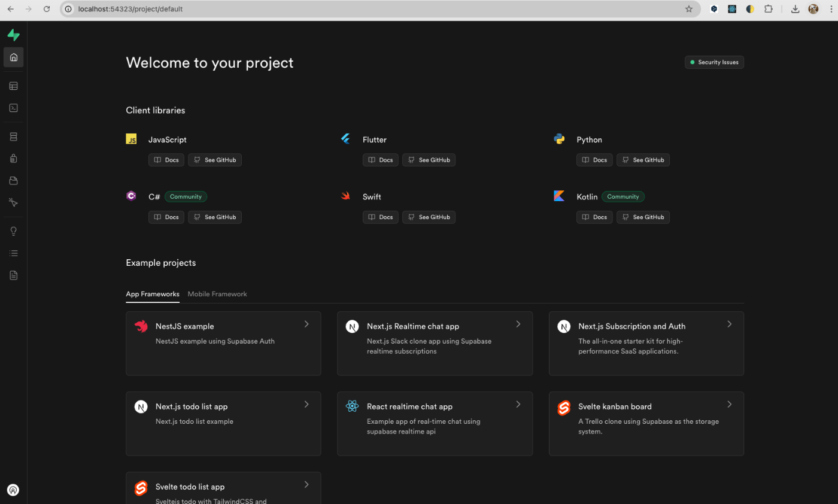
Task: Open browser downloads icon
Action: pyautogui.click(x=795, y=9)
